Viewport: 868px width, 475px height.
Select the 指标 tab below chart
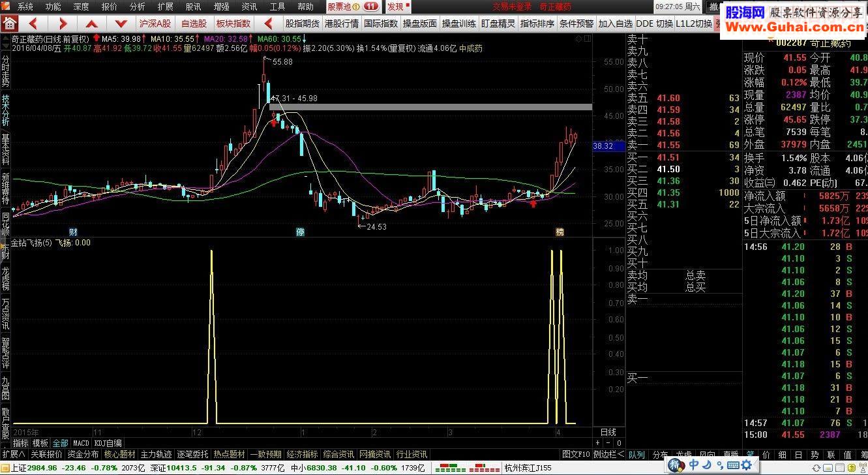click(21, 443)
